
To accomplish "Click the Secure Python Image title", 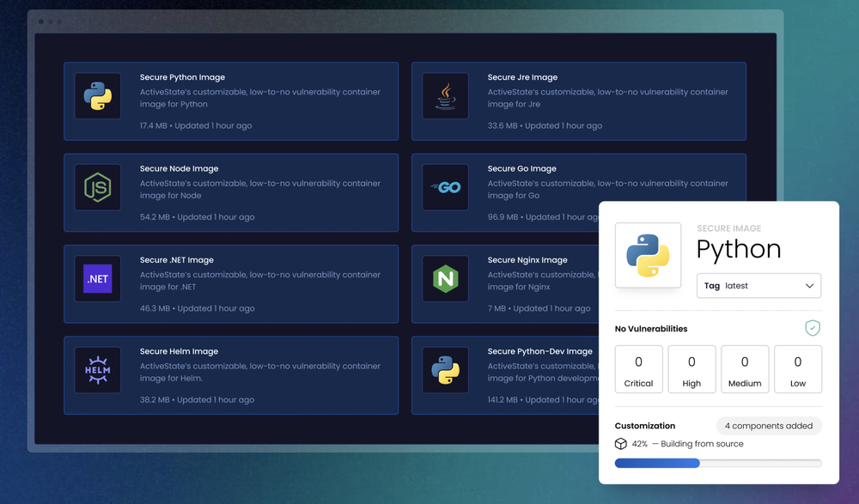I will coord(182,76).
